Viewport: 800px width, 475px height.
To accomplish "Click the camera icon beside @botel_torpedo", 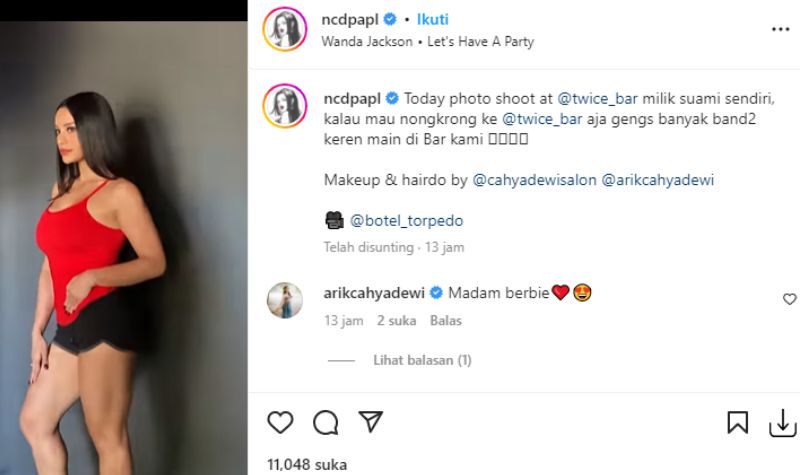I will pos(334,220).
